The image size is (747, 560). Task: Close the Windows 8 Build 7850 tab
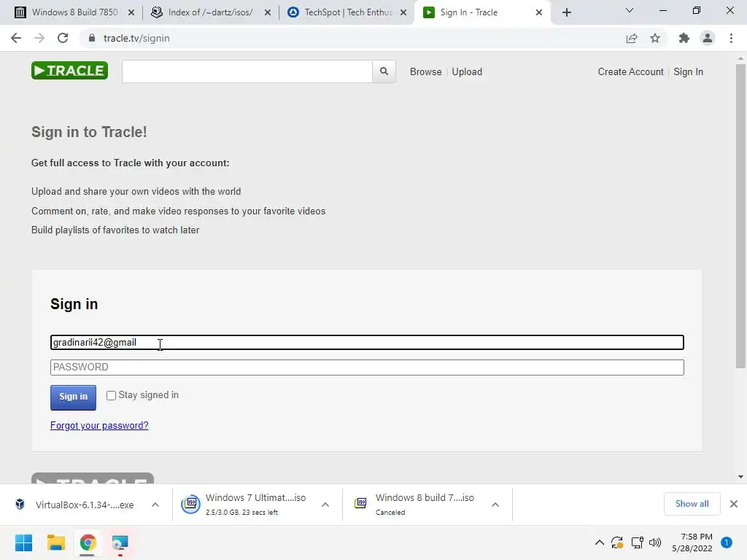click(x=131, y=12)
